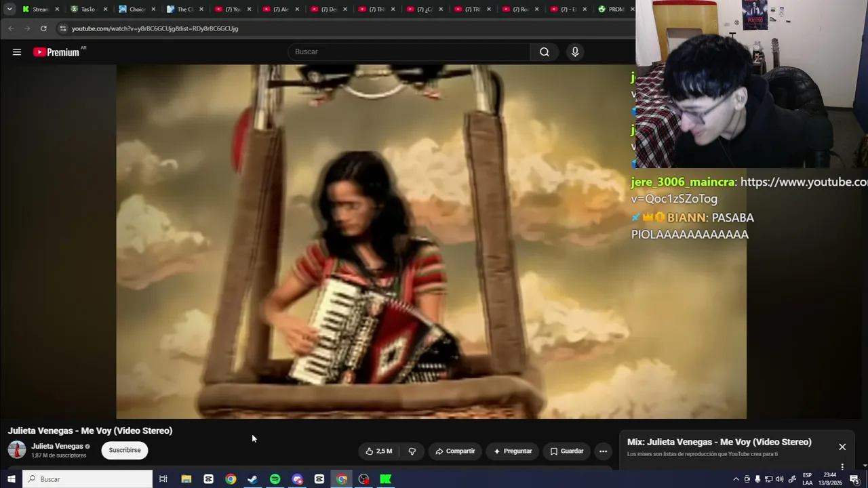
Task: Click the search magnifier button on YouTube
Action: pos(545,52)
